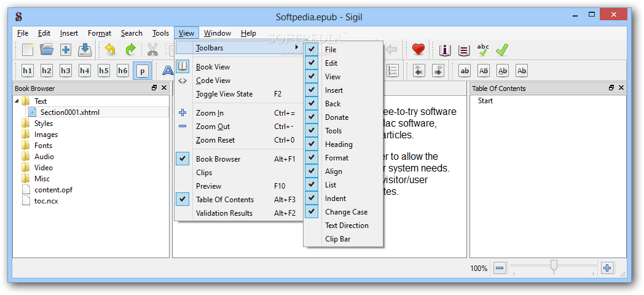The image size is (644, 295).
Task: Enable the Clip Bar toolbar option
Action: click(x=343, y=239)
